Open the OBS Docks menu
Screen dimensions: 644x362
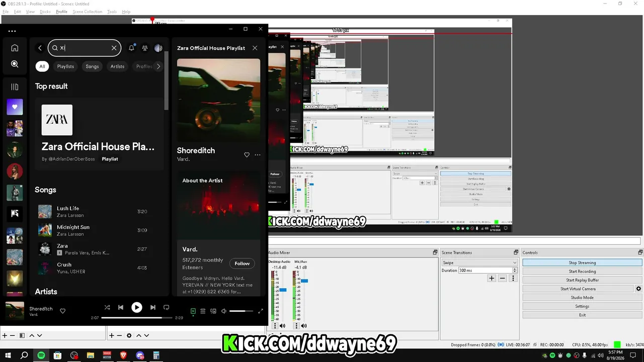coord(45,12)
